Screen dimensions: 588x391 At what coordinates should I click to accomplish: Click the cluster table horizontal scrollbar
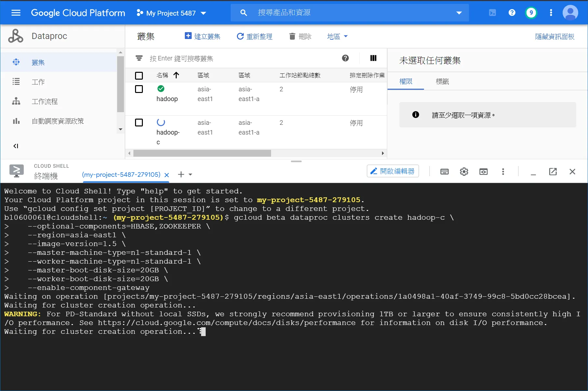pos(202,153)
